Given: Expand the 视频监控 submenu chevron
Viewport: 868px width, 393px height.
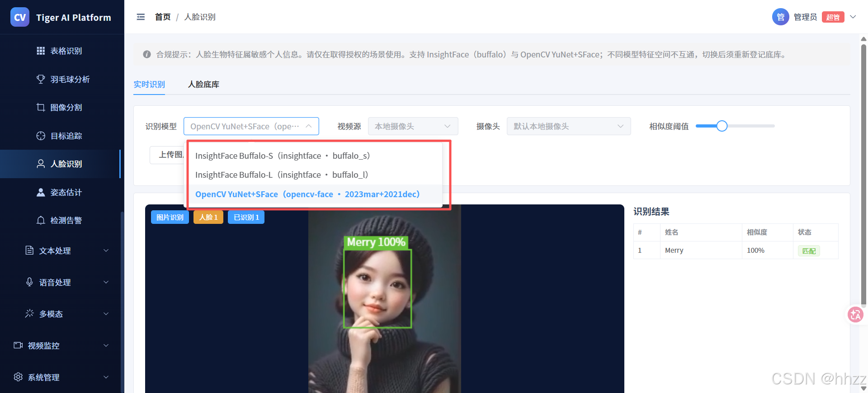Looking at the screenshot, I should click(106, 346).
